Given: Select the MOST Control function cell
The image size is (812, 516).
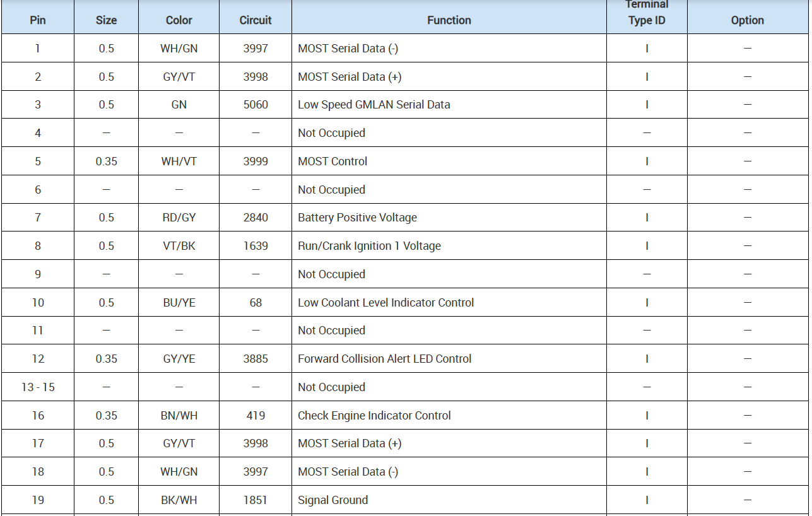Looking at the screenshot, I should click(332, 161).
